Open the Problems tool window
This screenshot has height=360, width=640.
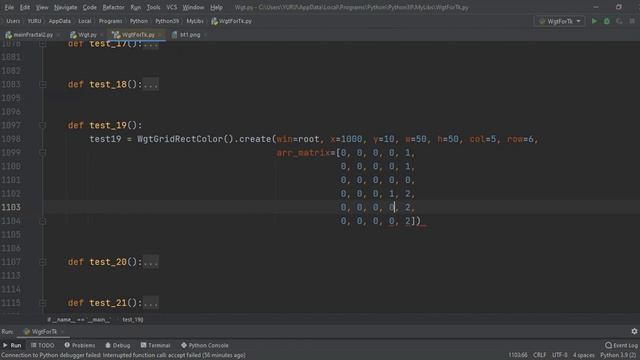80,345
